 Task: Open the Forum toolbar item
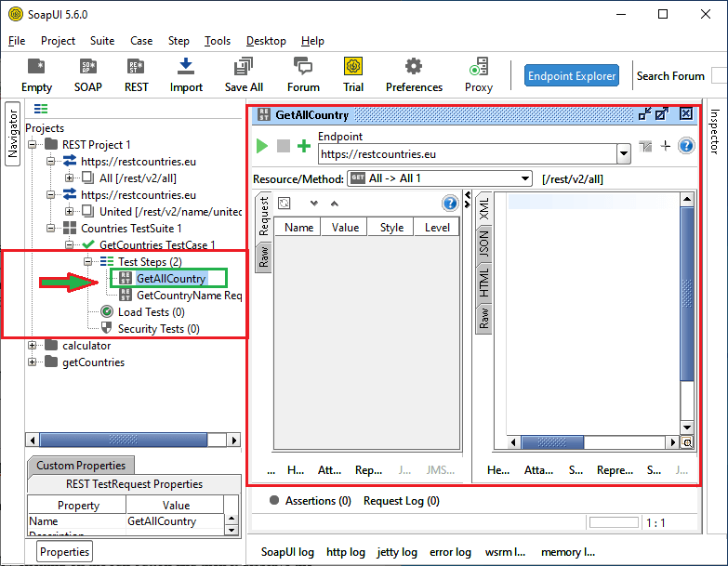pyautogui.click(x=303, y=75)
